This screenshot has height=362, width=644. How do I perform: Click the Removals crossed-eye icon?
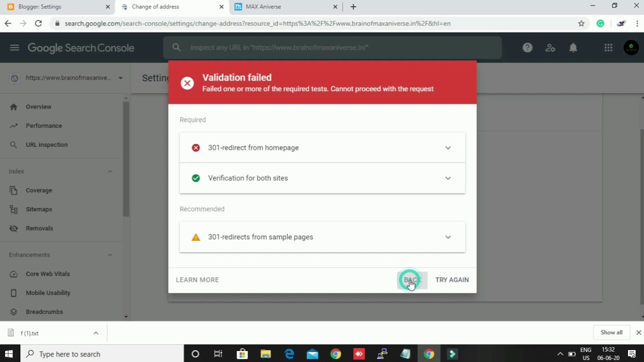point(14,228)
